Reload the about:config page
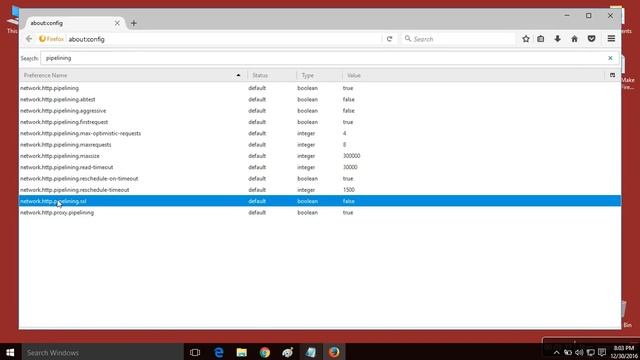The width and height of the screenshot is (640, 360). 389,39
